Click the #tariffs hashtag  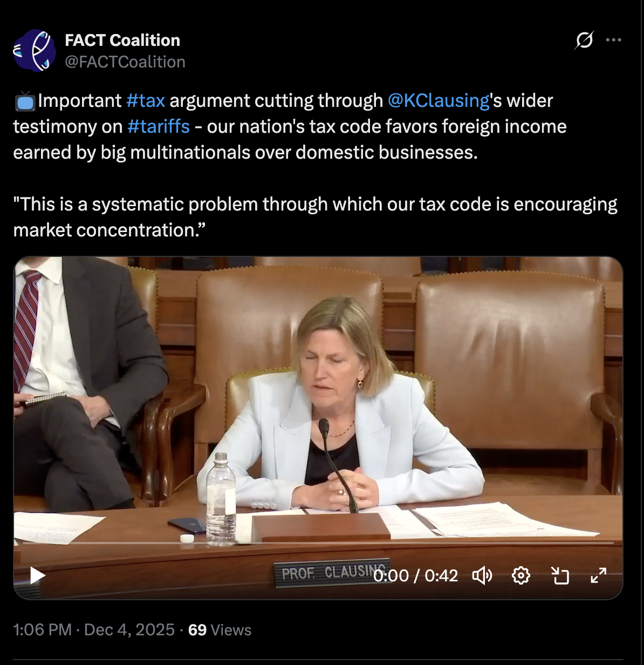pos(159,126)
